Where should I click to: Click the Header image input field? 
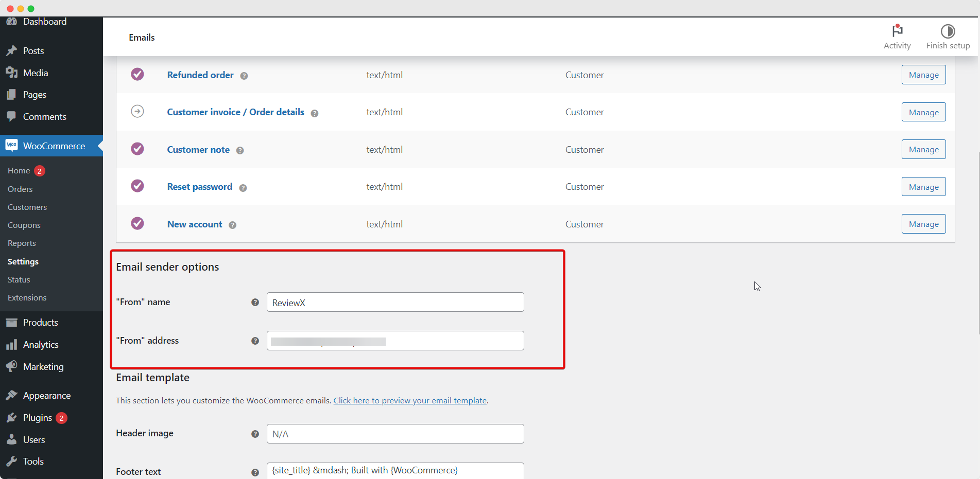[396, 434]
